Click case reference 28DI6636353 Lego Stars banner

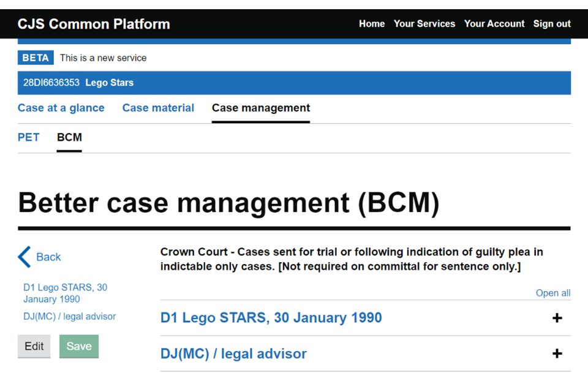coord(78,83)
